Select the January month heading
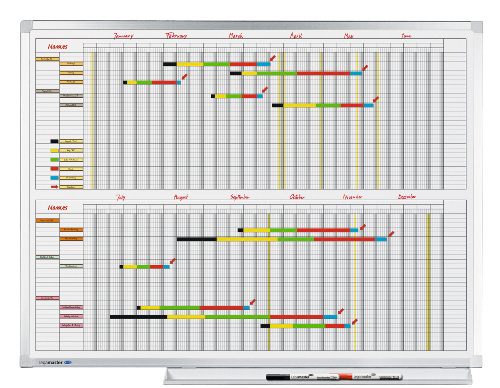This screenshot has height=388, width=500. tap(124, 36)
